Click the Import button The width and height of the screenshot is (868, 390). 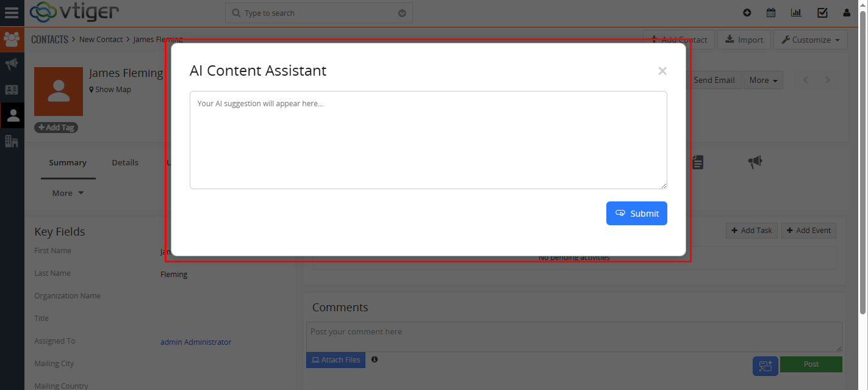pyautogui.click(x=744, y=40)
